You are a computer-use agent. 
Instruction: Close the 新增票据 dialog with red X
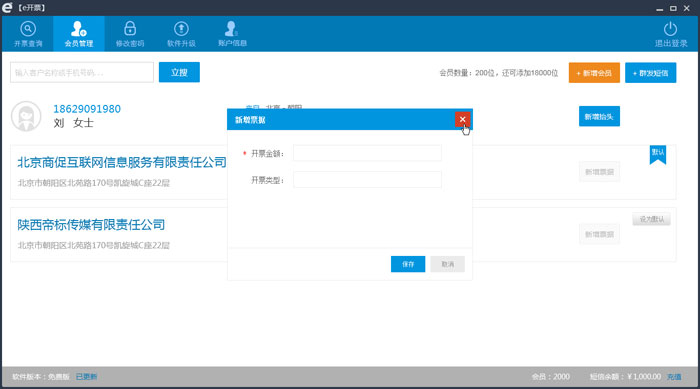(x=462, y=119)
